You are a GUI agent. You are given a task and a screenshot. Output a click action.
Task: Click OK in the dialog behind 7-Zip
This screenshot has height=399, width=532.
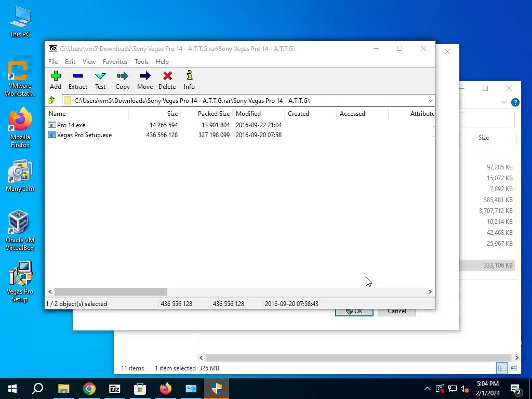(x=354, y=312)
